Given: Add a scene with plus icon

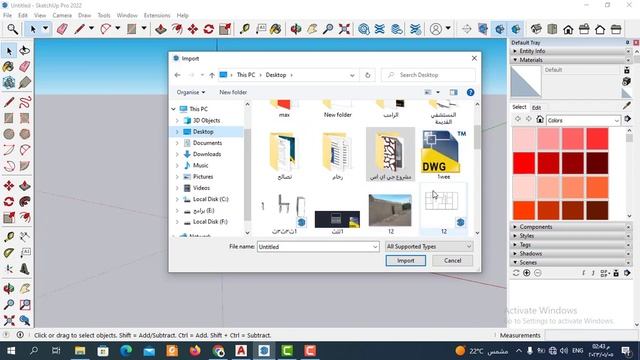Looking at the screenshot, I should coord(527,273).
